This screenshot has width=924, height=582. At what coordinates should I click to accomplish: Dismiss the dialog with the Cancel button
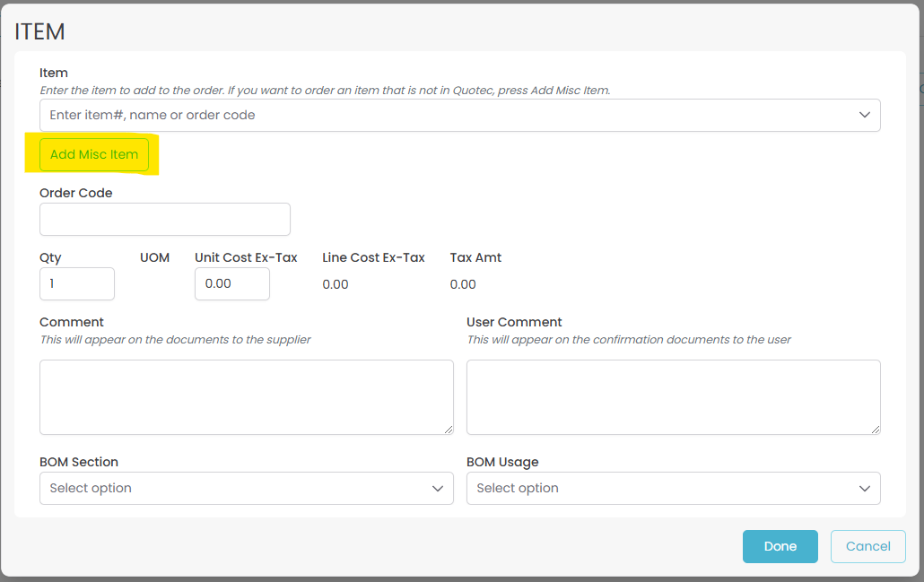pyautogui.click(x=867, y=546)
